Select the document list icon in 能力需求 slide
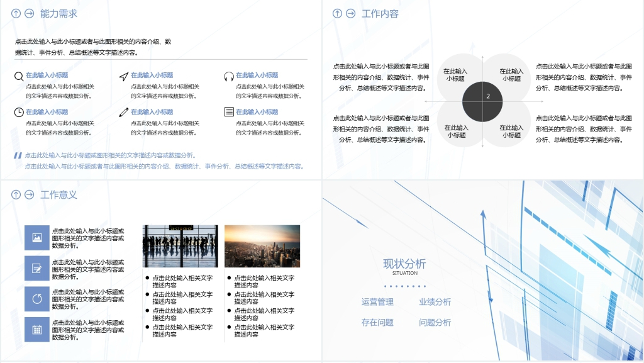 pyautogui.click(x=229, y=112)
